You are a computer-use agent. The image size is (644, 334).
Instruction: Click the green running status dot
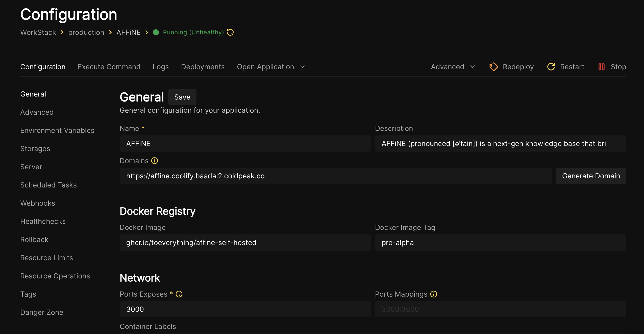pyautogui.click(x=156, y=32)
